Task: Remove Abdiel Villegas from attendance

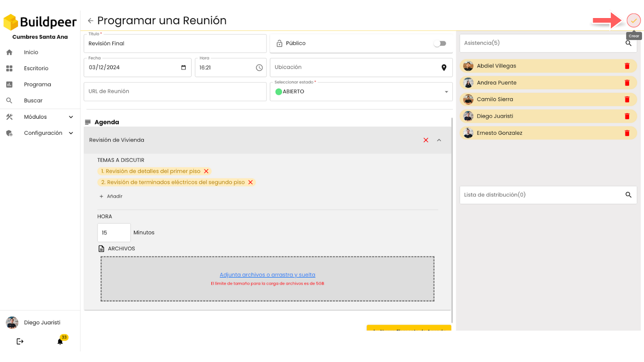Action: point(627,66)
